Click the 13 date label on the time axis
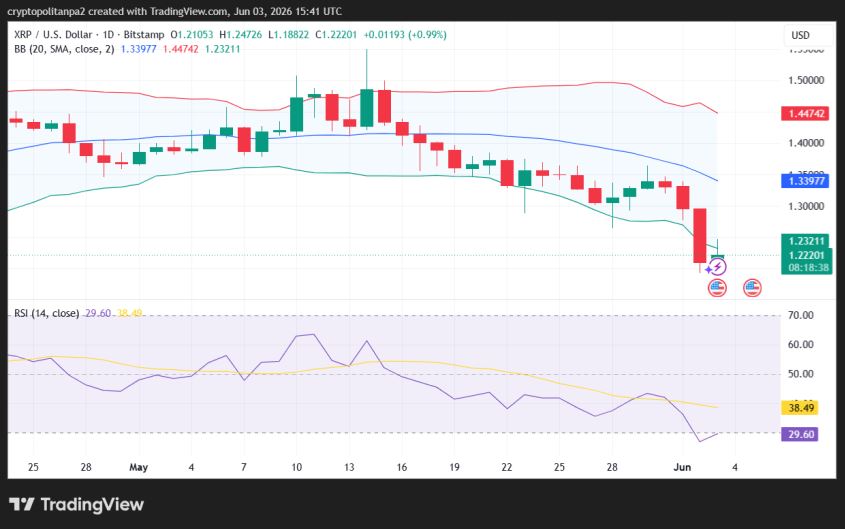This screenshot has height=529, width=845. point(349,468)
